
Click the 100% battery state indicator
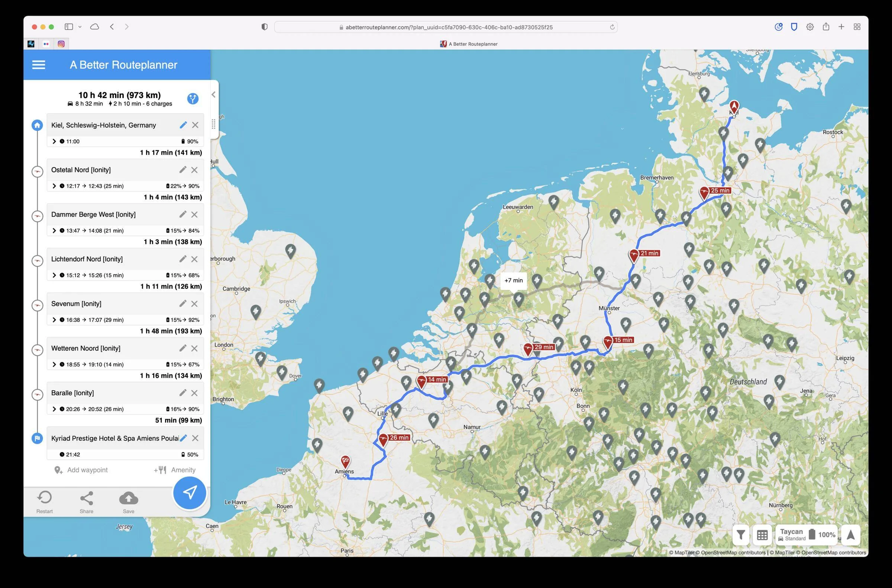pyautogui.click(x=822, y=535)
